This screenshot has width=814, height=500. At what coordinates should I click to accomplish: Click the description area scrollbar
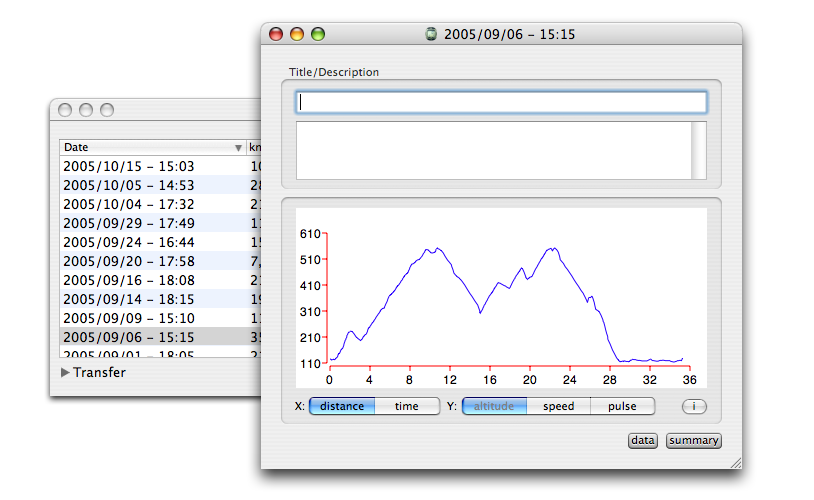coord(699,150)
